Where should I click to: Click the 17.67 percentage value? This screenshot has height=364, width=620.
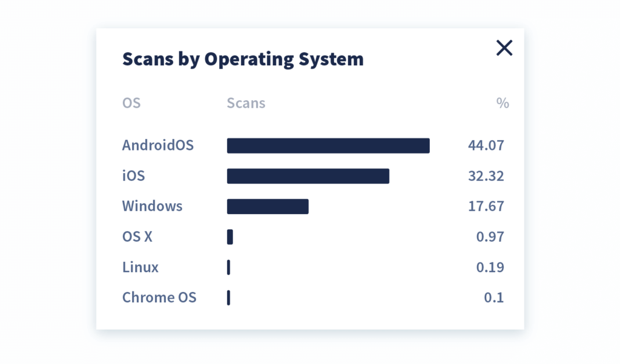point(487,206)
